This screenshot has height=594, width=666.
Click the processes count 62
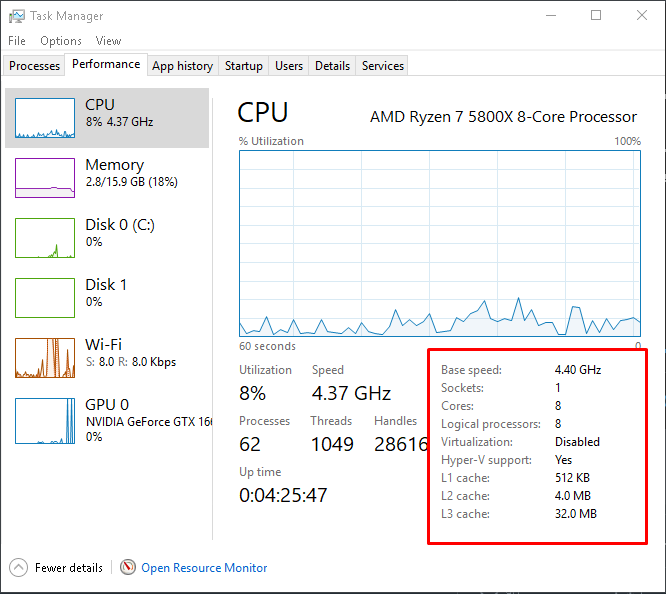(x=250, y=444)
